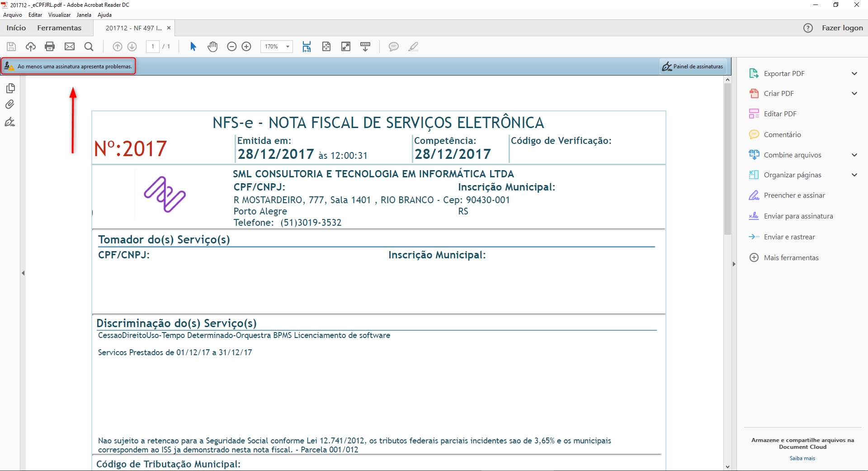Click the page number input field

click(153, 47)
